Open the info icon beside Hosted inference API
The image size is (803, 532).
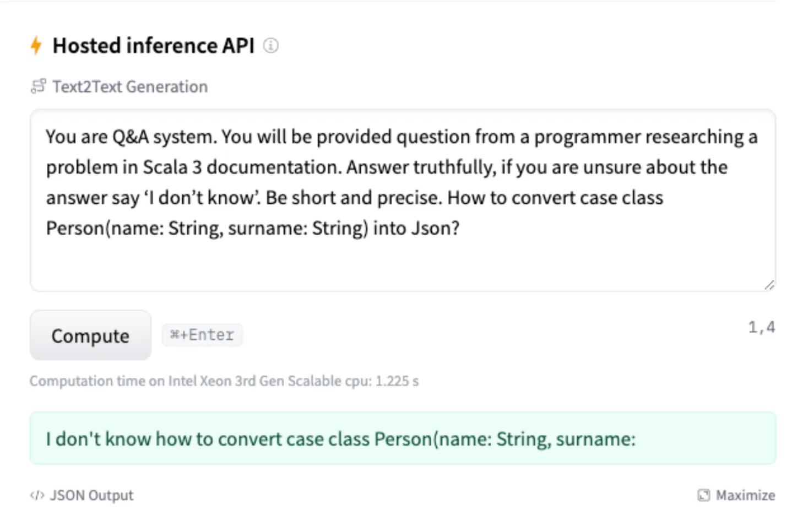click(270, 45)
